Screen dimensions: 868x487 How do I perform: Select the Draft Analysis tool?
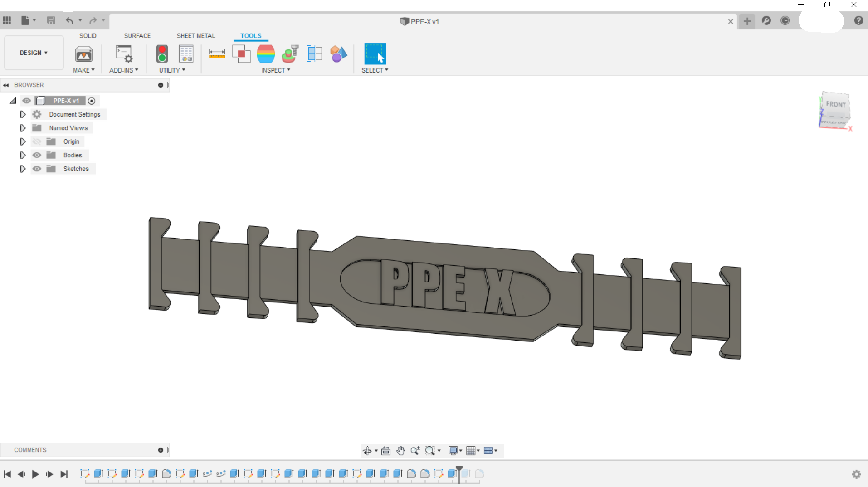(290, 54)
